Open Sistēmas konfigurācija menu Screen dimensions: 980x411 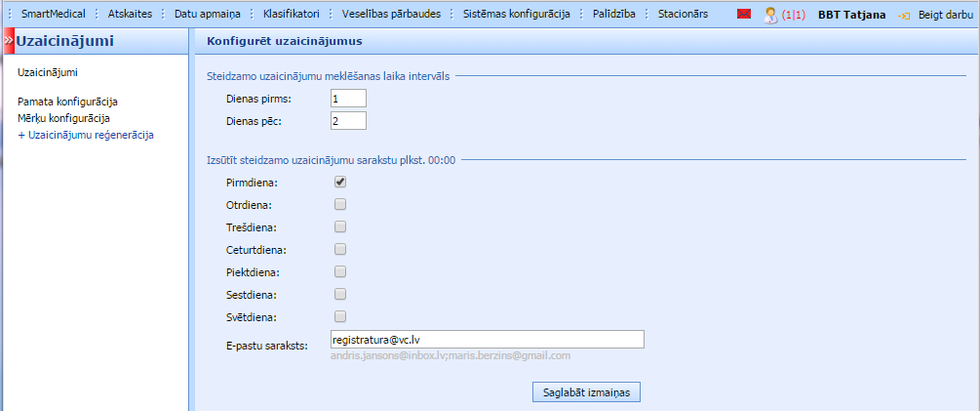516,15
